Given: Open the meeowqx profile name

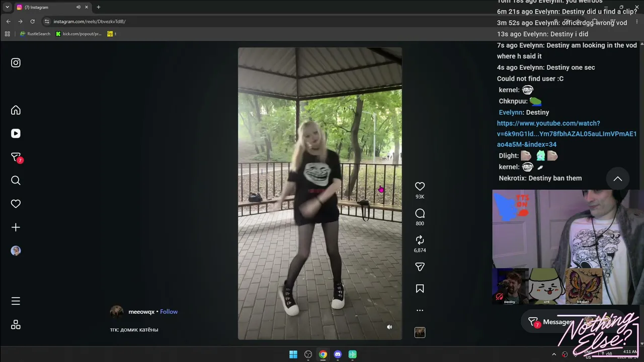Looking at the screenshot, I should pos(141,312).
